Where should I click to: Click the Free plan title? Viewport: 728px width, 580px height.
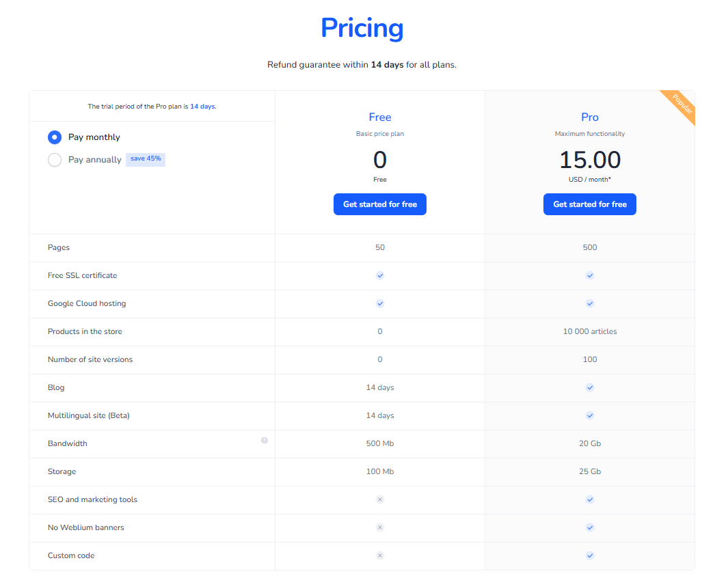click(379, 117)
